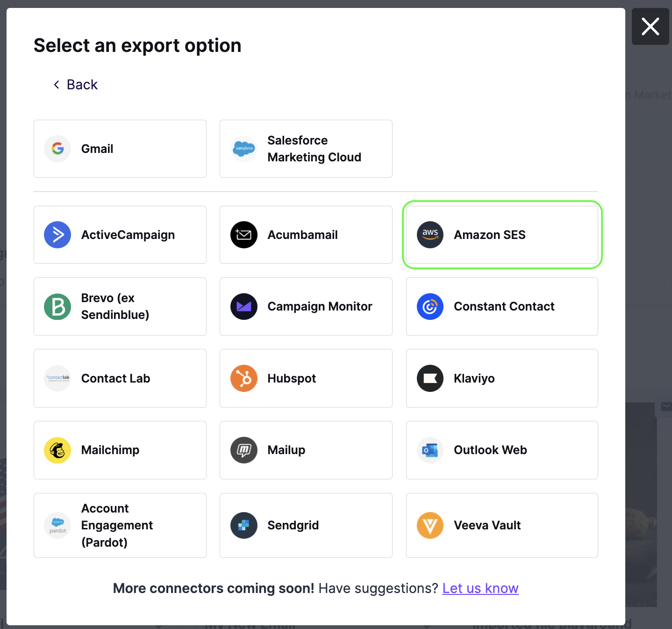This screenshot has height=629, width=672.
Task: Choose Amazon SES label text
Action: 490,235
